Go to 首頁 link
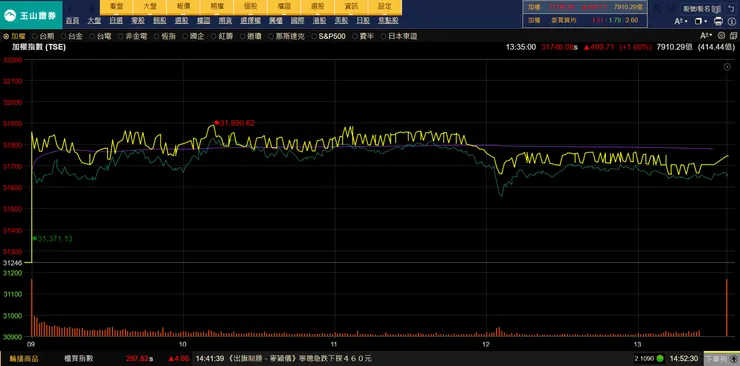 point(72,21)
